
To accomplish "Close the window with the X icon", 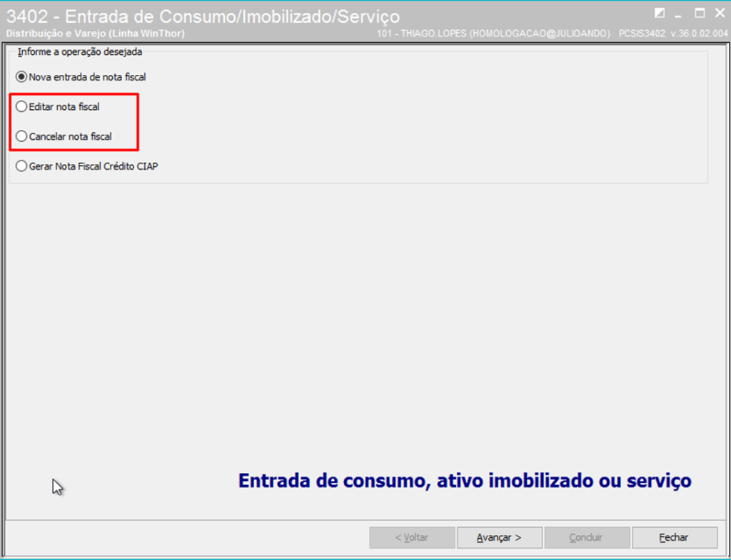I will (719, 14).
